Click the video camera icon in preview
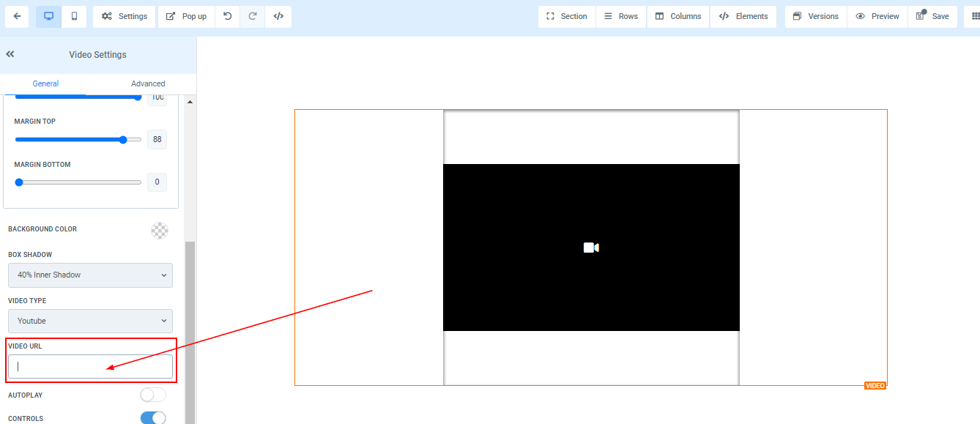Screen dimensions: 980x424 coord(591,248)
